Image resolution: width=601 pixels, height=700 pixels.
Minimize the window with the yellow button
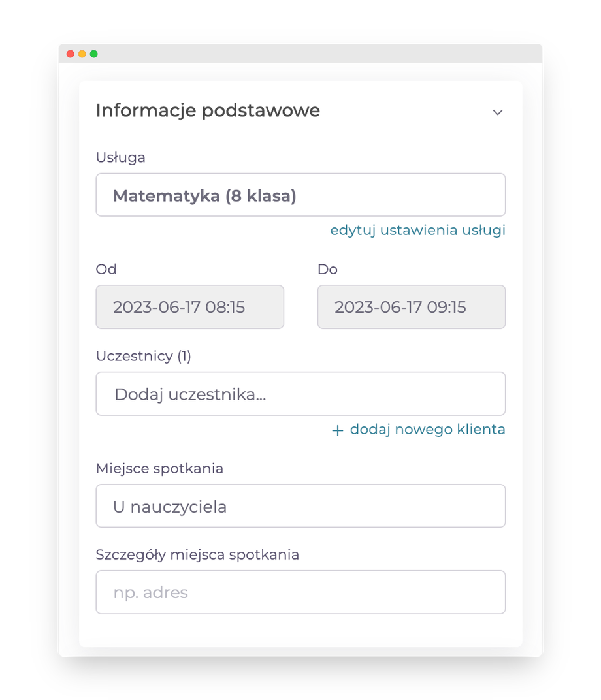coord(82,54)
